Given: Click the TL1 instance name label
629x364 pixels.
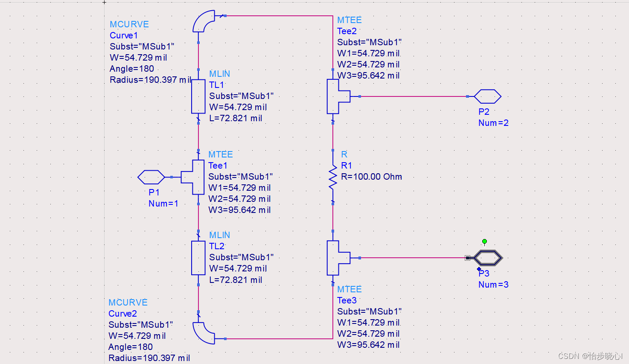Looking at the screenshot, I should click(x=217, y=85).
